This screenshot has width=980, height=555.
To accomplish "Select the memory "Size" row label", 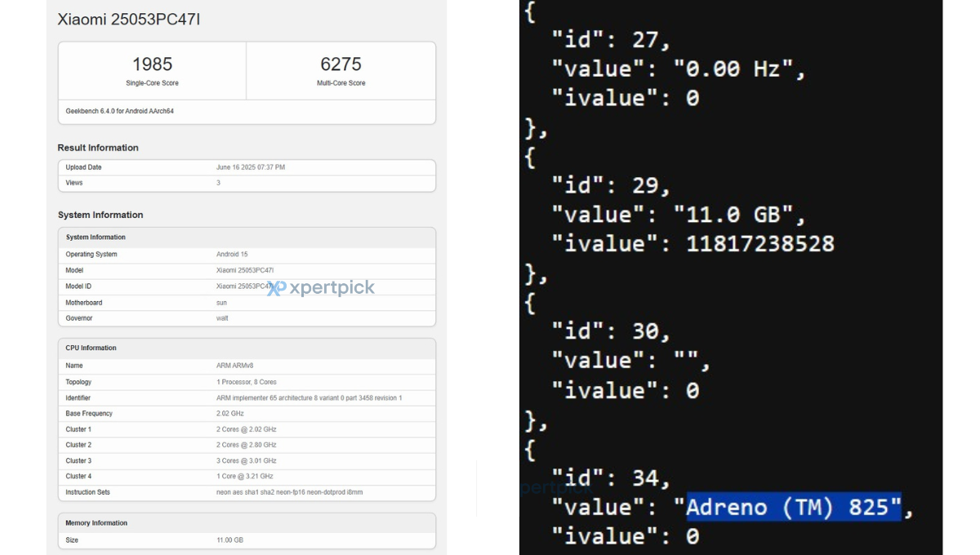I will coord(72,540).
